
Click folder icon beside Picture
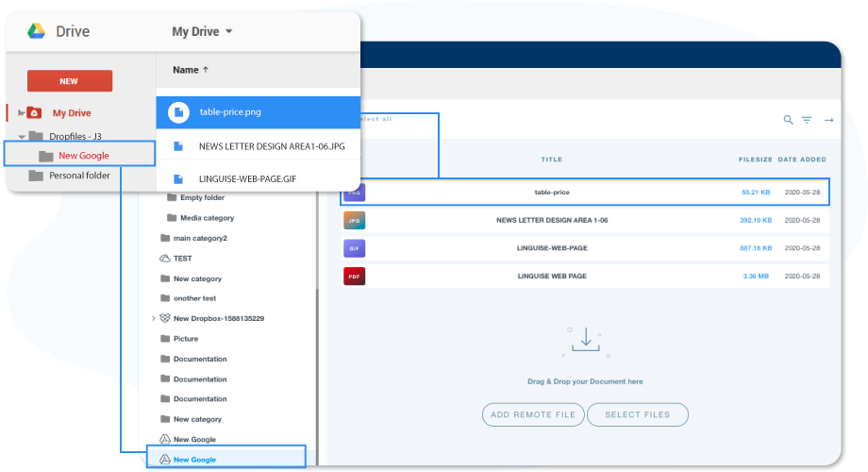pos(165,339)
